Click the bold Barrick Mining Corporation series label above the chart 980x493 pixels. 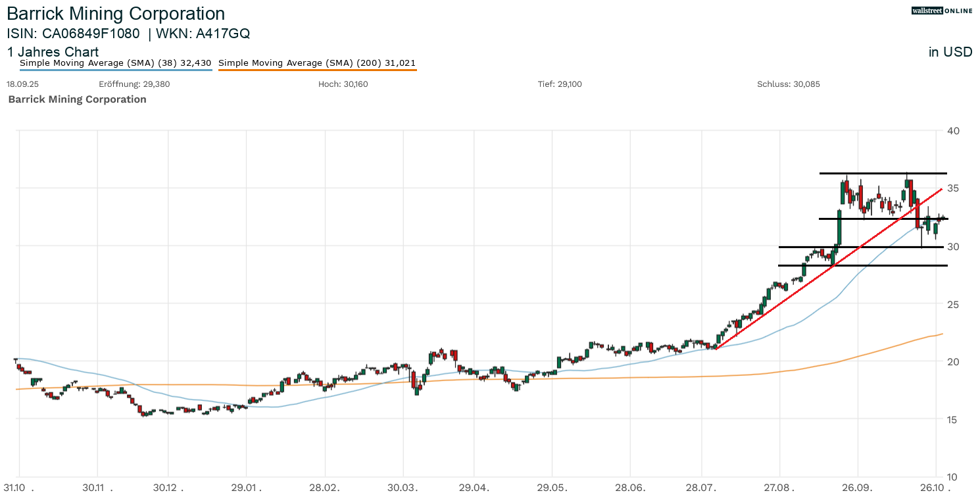click(x=77, y=99)
